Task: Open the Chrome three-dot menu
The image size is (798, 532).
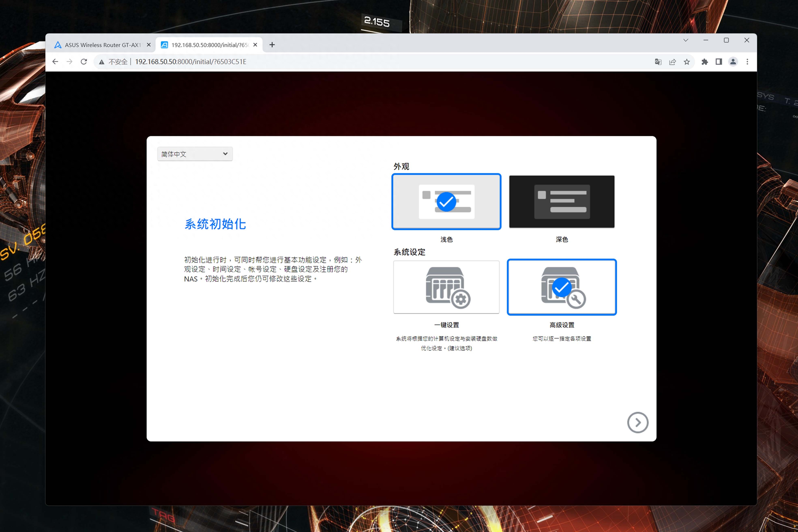Action: tap(747, 62)
